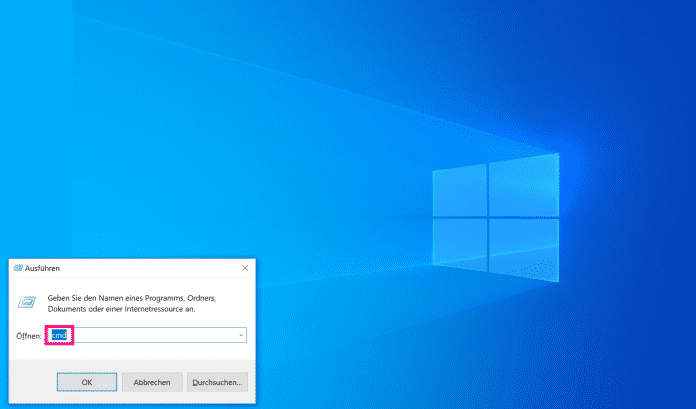Click the large Run program icon
This screenshot has width=696, height=409.
pyautogui.click(x=28, y=302)
